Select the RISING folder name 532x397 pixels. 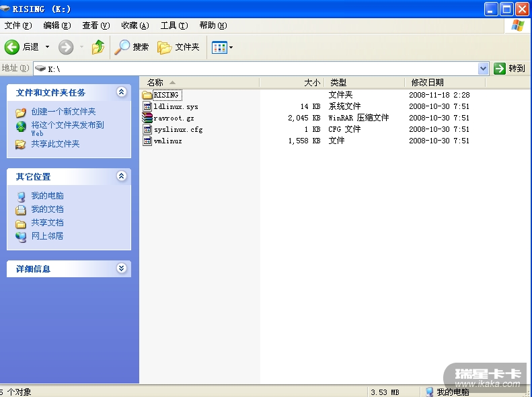pos(166,95)
